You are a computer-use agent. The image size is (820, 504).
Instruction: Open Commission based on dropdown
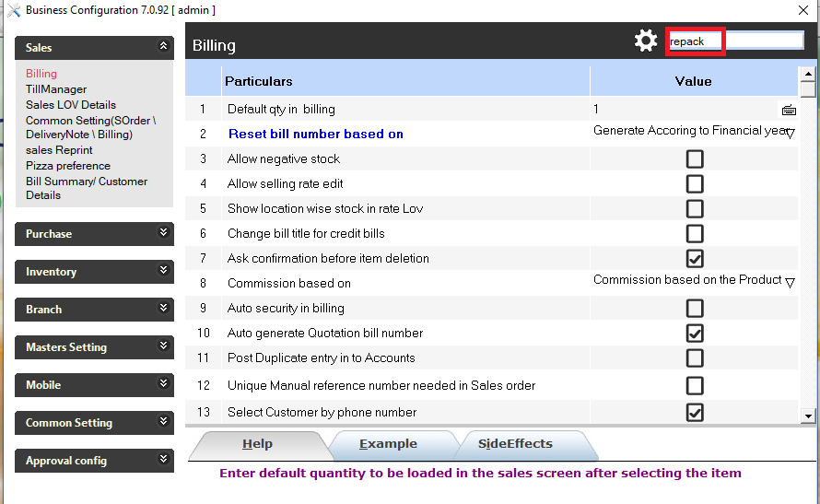(790, 283)
